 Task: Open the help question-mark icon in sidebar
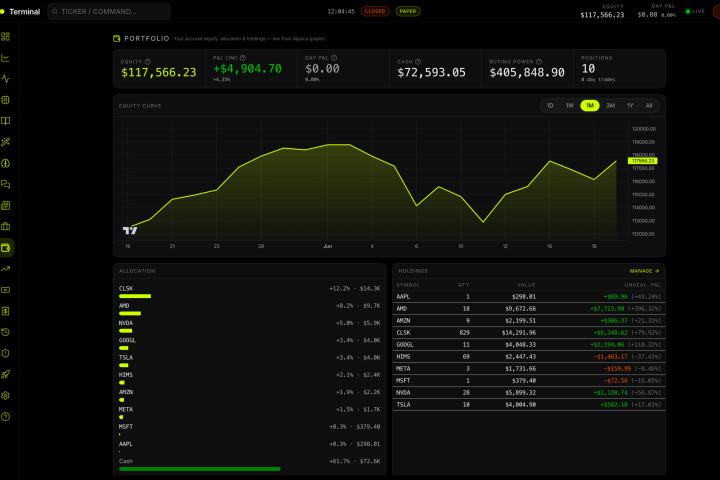[6, 417]
